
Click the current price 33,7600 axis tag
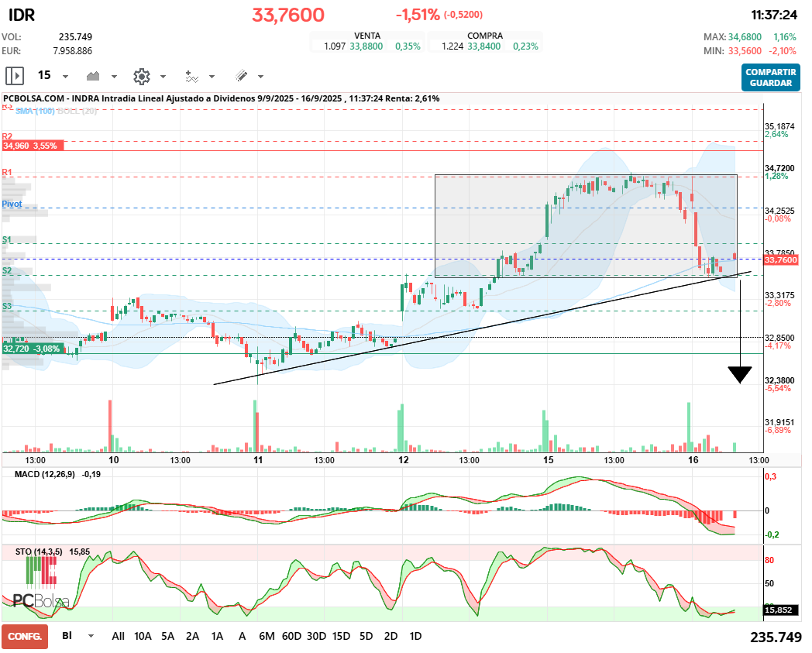(x=781, y=259)
